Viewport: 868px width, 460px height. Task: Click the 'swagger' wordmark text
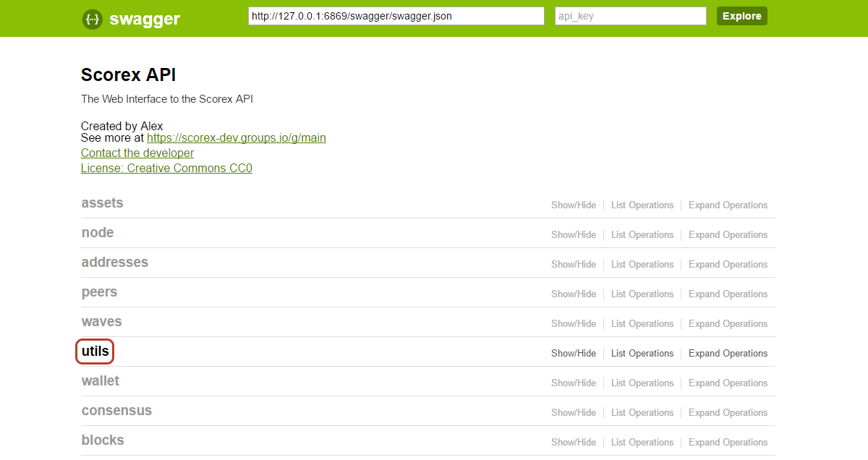click(x=145, y=20)
